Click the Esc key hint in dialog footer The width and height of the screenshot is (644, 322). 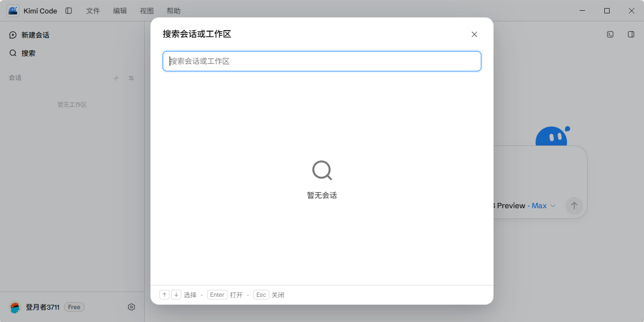[x=261, y=295]
